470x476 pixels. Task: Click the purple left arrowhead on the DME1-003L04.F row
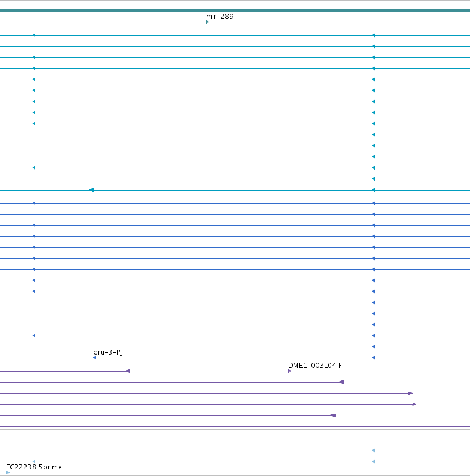pos(128,371)
